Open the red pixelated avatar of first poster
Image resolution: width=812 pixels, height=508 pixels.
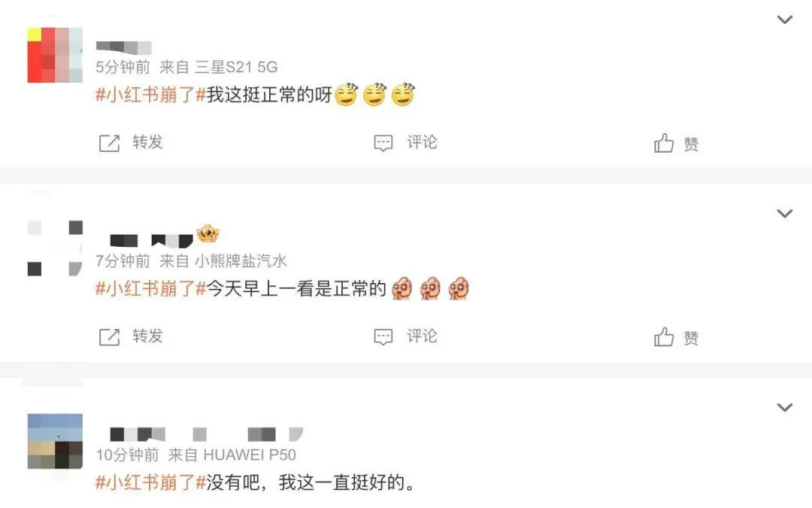point(55,55)
